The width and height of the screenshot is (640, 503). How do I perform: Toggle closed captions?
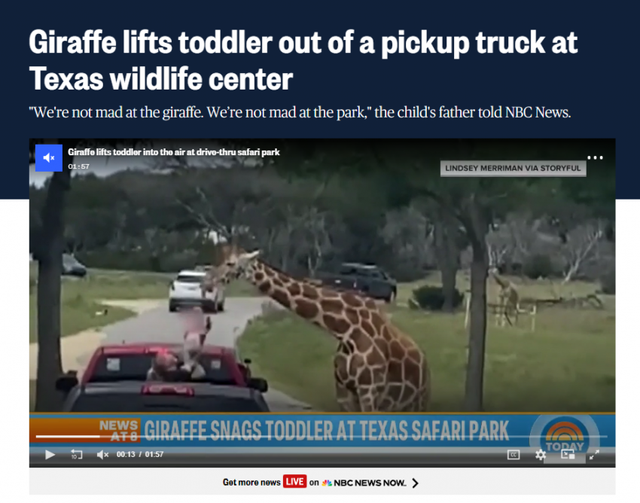point(513,454)
